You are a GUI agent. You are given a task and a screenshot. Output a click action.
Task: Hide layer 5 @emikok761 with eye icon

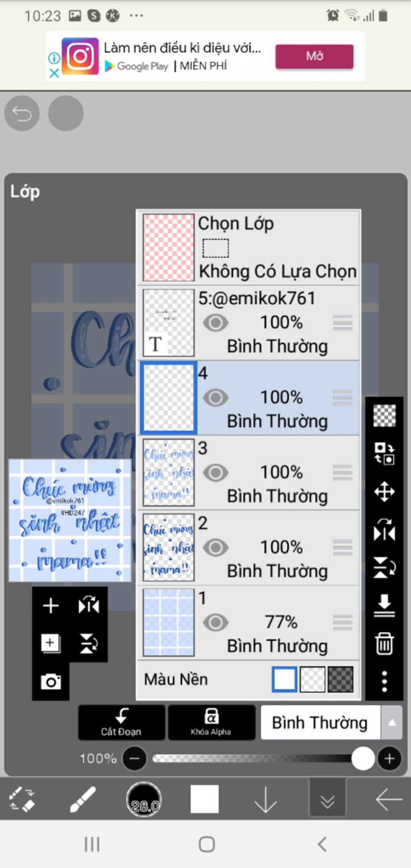pyautogui.click(x=216, y=322)
